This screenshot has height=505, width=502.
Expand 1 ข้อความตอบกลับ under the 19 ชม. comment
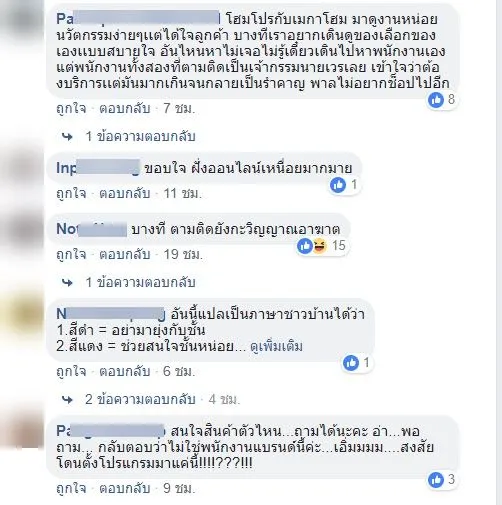pos(140,283)
